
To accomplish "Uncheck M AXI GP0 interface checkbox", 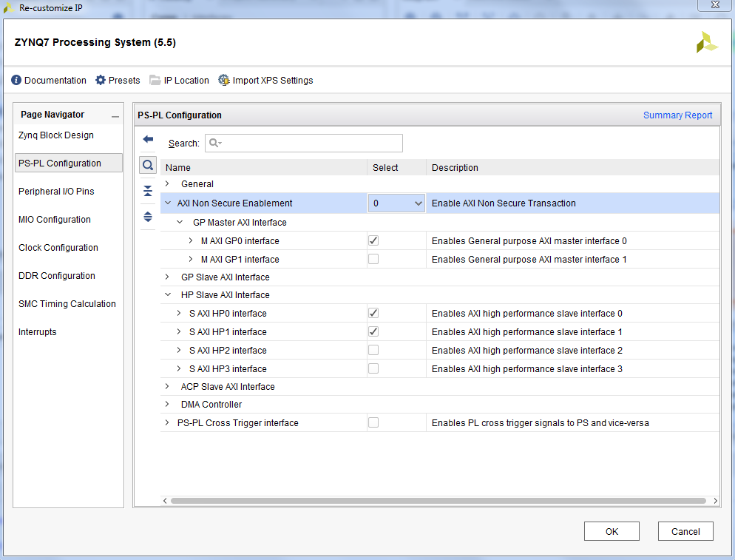I will (x=373, y=240).
